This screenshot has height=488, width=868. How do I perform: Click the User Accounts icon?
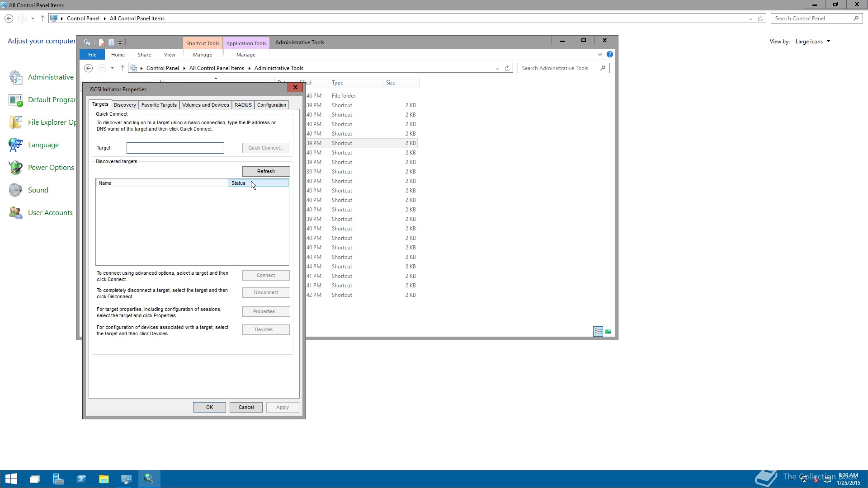(x=16, y=213)
